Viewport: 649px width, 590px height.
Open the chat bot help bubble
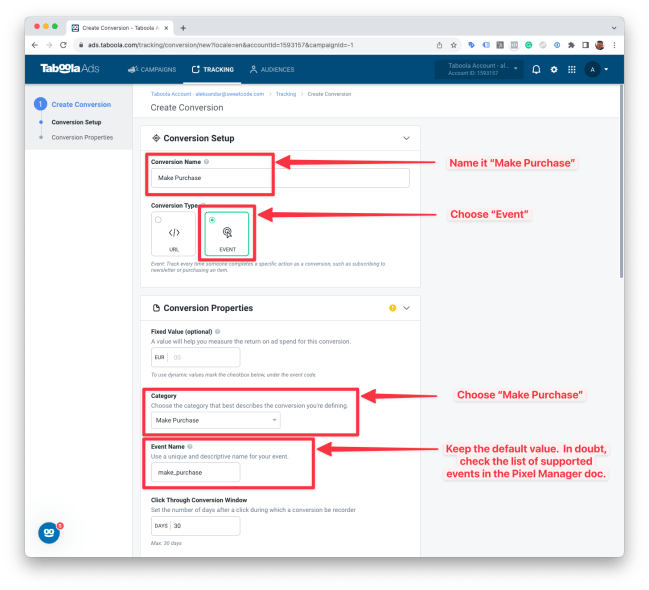click(x=49, y=533)
